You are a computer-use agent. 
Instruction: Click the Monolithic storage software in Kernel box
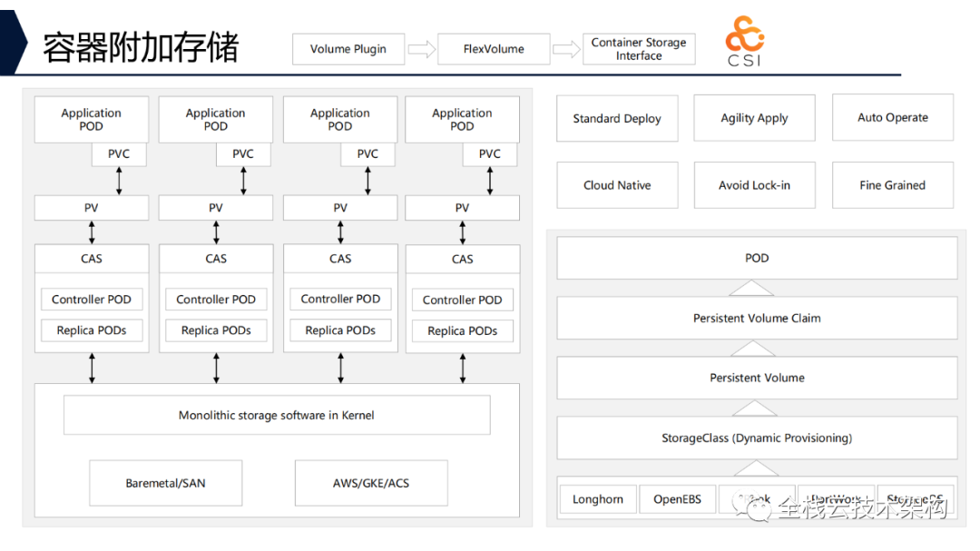277,415
